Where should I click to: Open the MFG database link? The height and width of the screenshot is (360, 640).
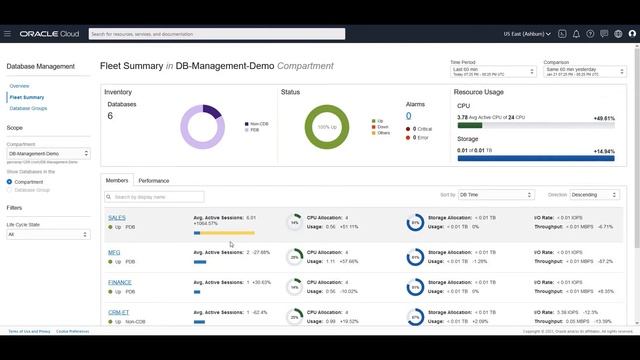(x=114, y=253)
